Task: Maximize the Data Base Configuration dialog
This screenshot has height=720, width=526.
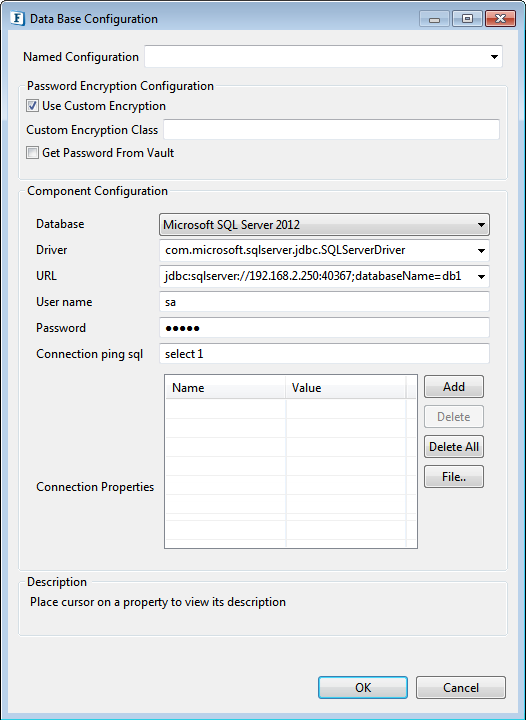Action: point(467,19)
